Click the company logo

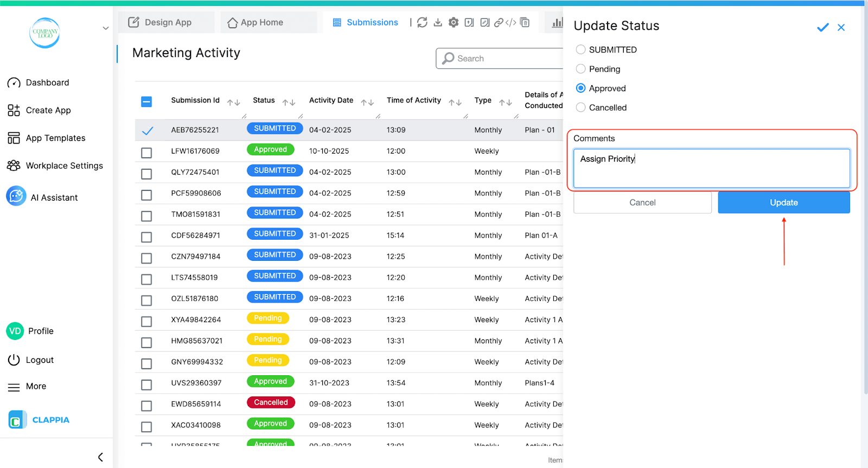(44, 33)
